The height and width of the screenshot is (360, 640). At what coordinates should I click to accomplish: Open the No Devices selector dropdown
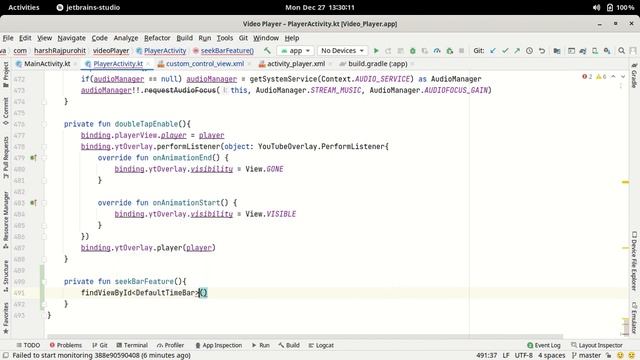(342, 51)
